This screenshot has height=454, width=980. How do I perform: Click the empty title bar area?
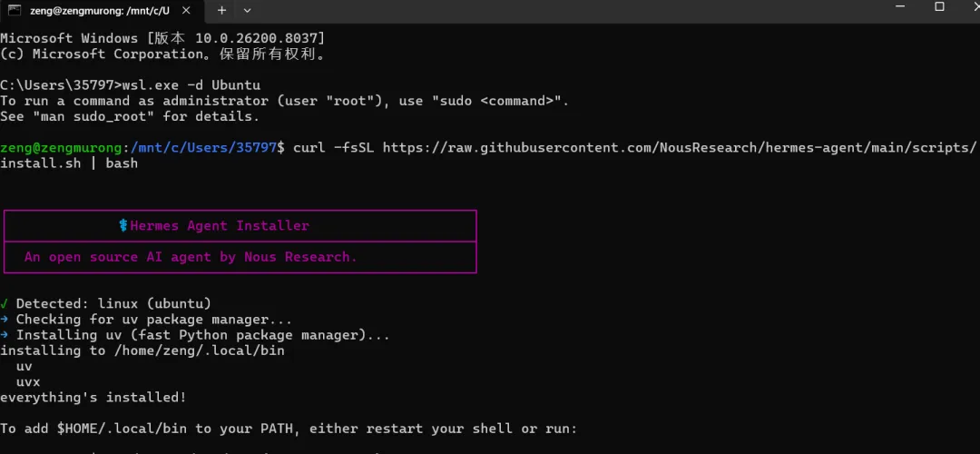[x=563, y=10]
